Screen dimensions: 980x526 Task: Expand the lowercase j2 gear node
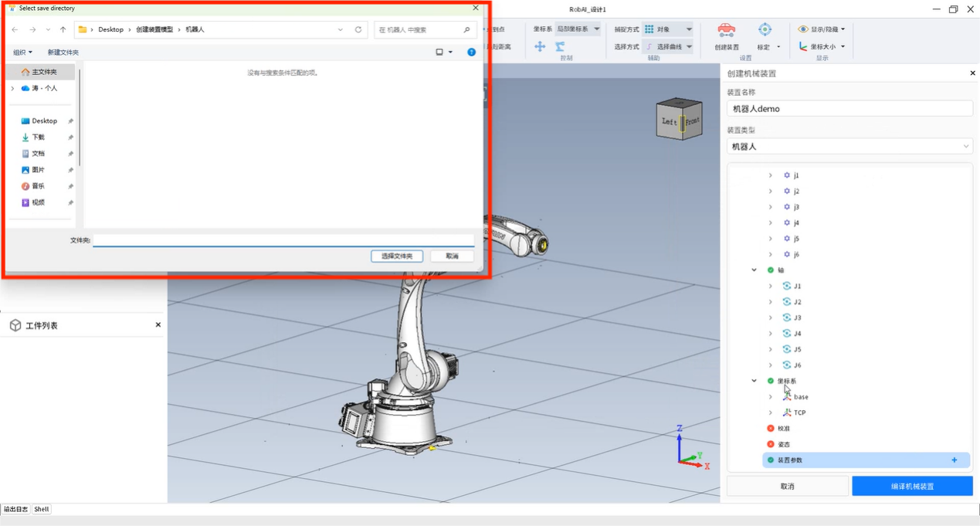(770, 191)
